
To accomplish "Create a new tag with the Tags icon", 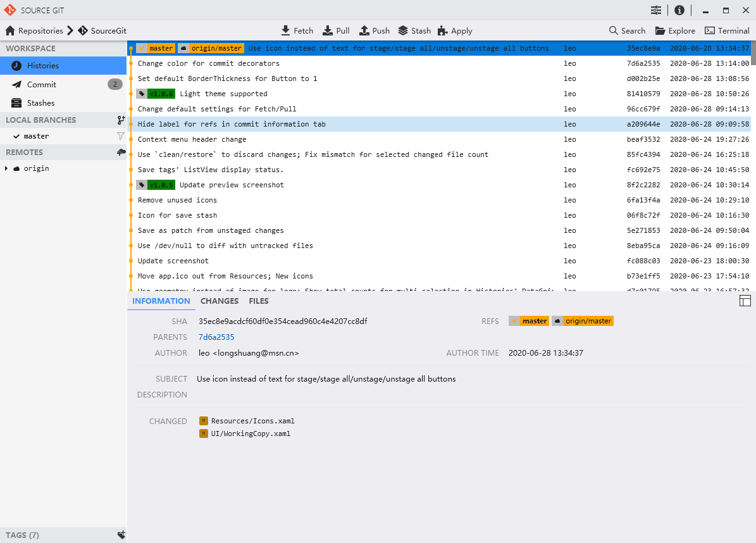I will [121, 535].
